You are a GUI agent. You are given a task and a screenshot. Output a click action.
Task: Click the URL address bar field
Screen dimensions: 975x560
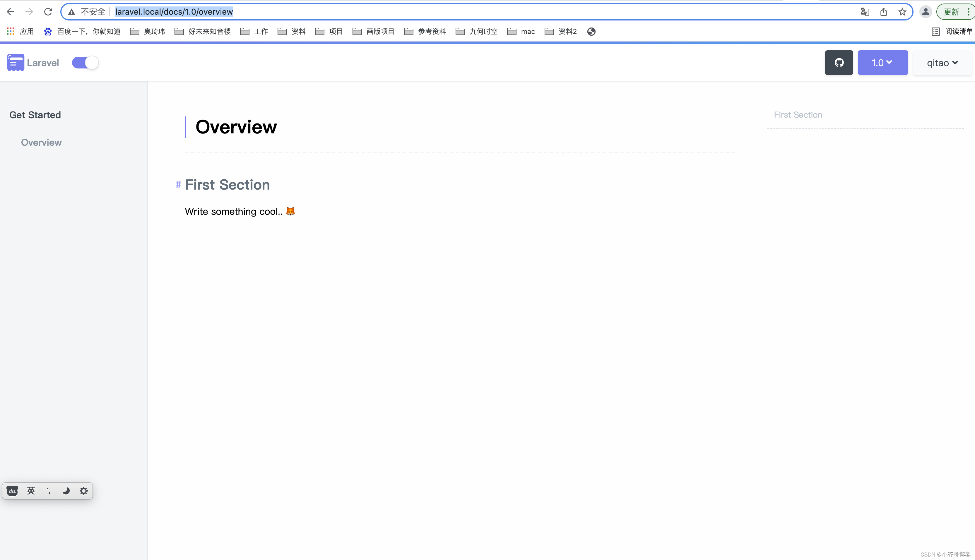coord(462,12)
